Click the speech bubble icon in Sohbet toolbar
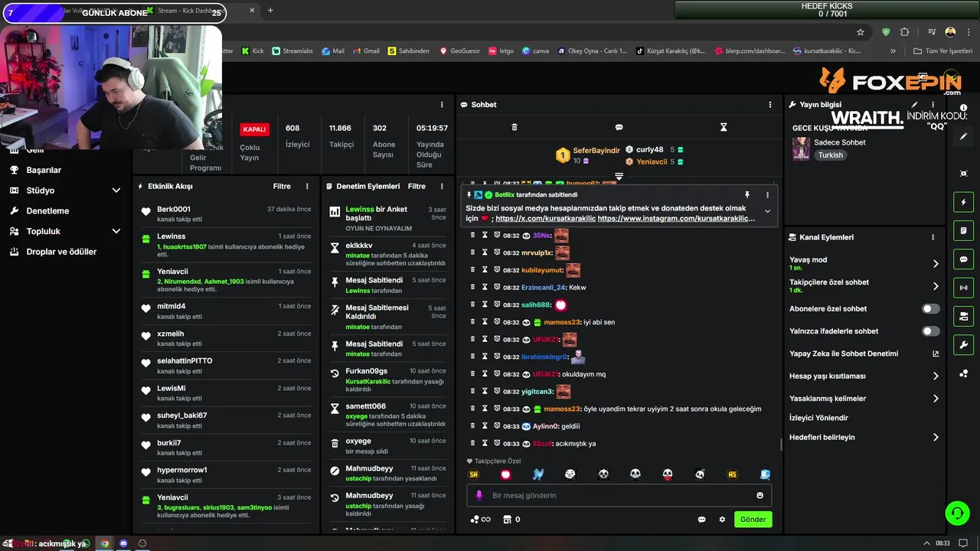The image size is (980, 551). pyautogui.click(x=619, y=127)
